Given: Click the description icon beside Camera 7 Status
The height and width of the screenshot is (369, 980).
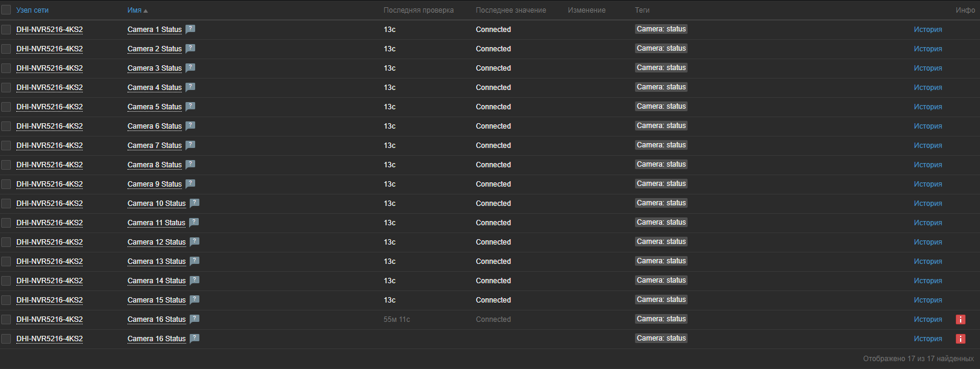Looking at the screenshot, I should (190, 145).
